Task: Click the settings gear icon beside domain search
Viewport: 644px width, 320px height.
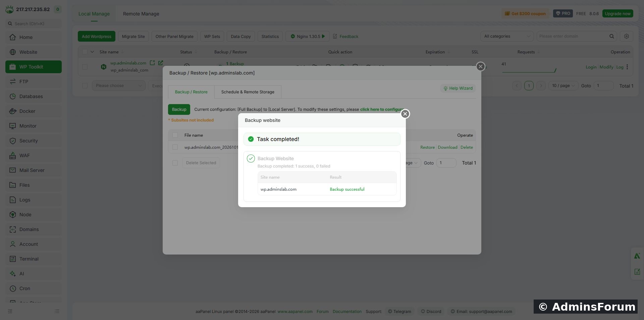Action: 626,36
